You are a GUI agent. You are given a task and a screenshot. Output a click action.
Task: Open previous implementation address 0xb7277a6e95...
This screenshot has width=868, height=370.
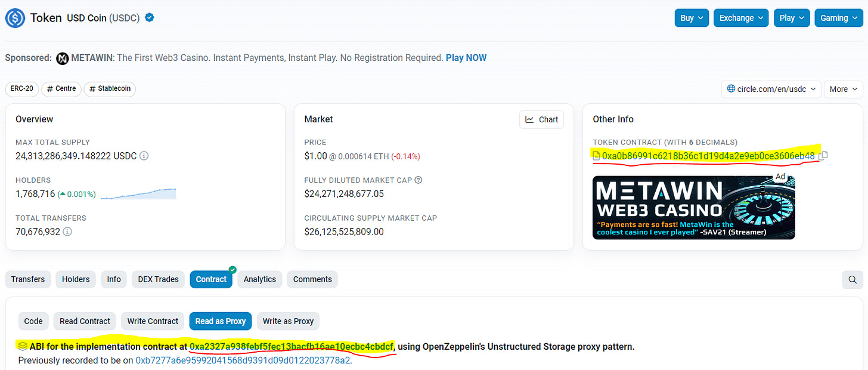pyautogui.click(x=243, y=360)
